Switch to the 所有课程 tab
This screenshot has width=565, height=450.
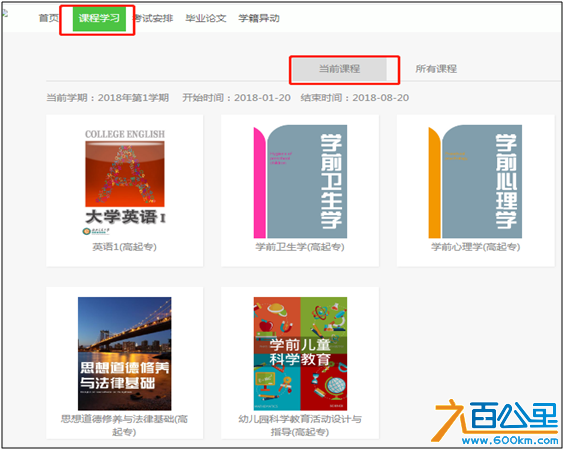436,69
